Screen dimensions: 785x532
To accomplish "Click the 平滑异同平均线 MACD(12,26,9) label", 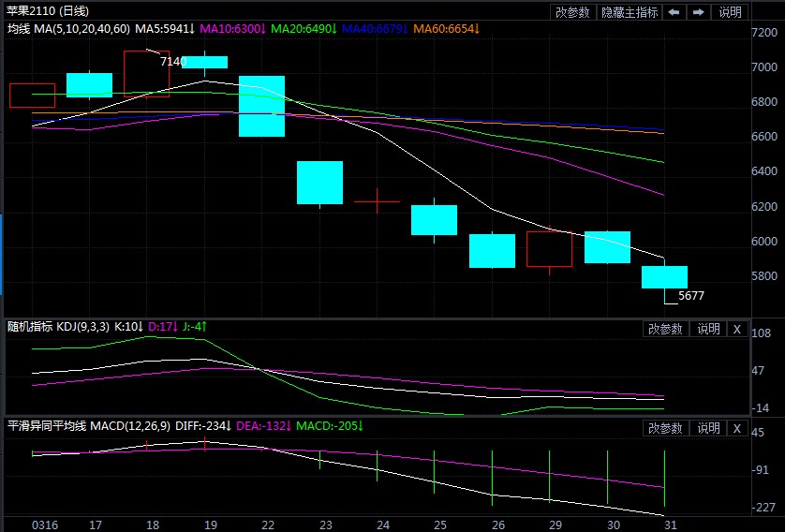I will 89,426.
